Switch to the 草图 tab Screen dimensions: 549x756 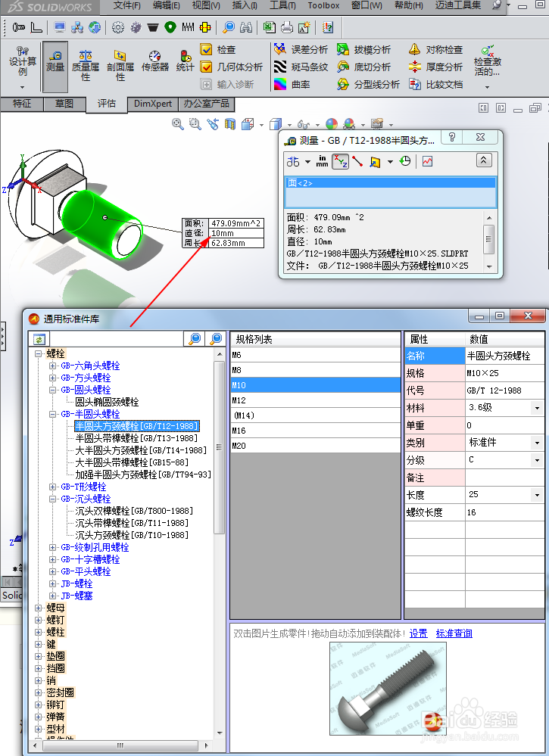tap(64, 104)
